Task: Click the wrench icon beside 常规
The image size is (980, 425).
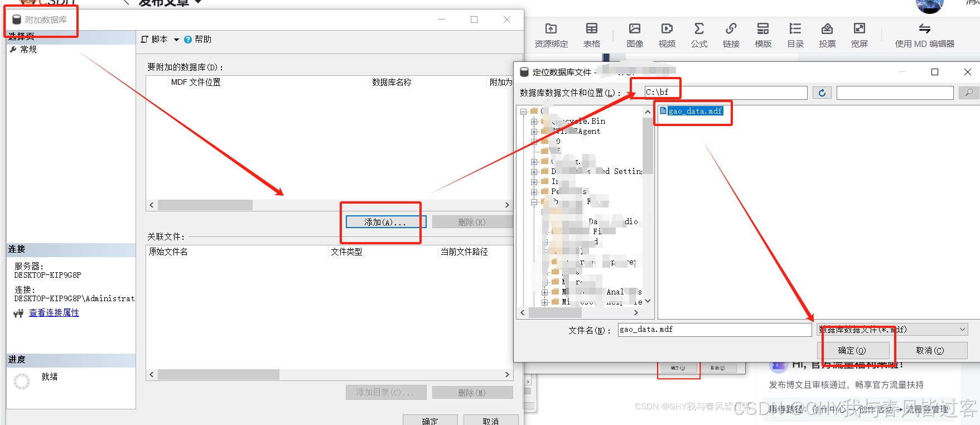Action: pyautogui.click(x=13, y=49)
